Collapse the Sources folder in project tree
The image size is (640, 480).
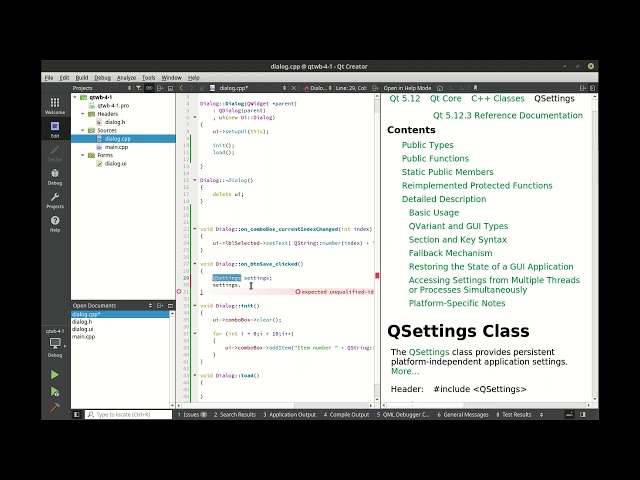pos(84,130)
